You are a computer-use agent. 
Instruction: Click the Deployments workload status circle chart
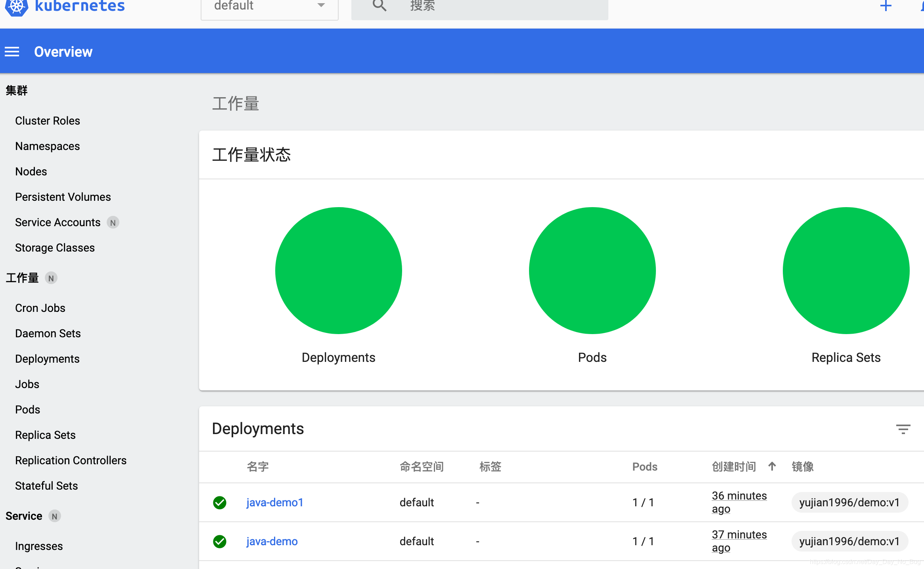338,270
